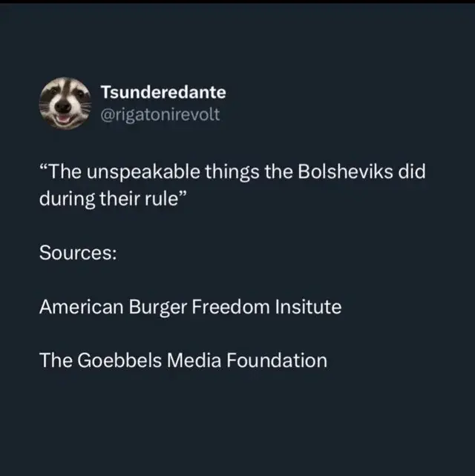Click the @rigatonirevolt handle
Image resolution: width=475 pixels, height=476 pixels.
[160, 115]
